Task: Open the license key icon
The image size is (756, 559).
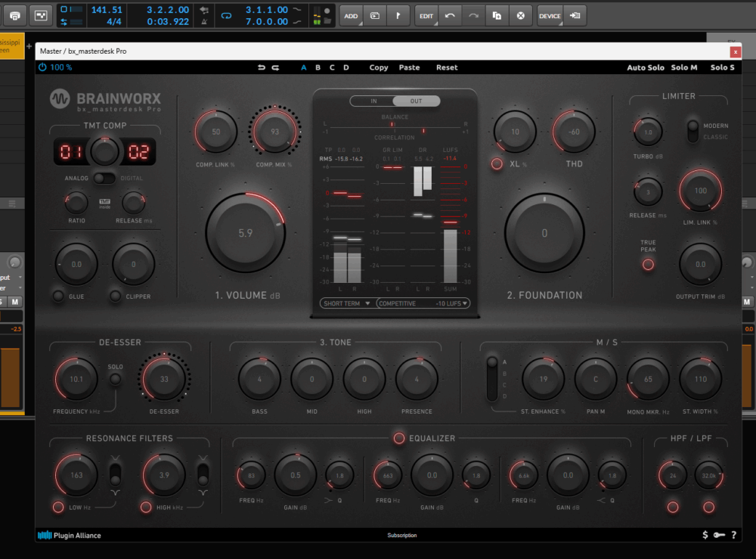Action: pyautogui.click(x=720, y=535)
